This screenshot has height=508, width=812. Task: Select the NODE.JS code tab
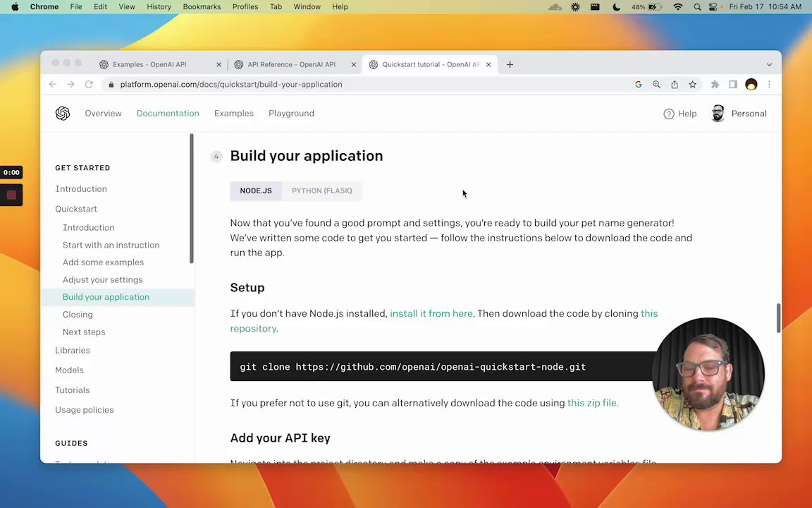coord(256,190)
